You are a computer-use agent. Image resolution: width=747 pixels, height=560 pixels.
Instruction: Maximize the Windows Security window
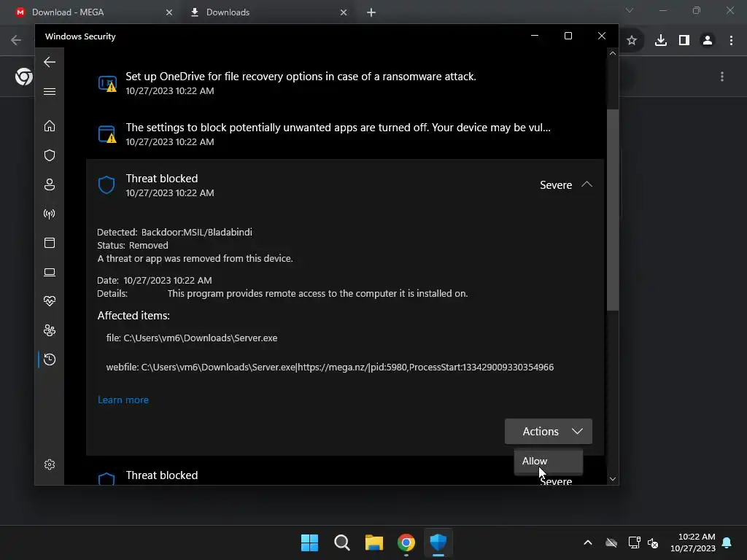pos(568,36)
